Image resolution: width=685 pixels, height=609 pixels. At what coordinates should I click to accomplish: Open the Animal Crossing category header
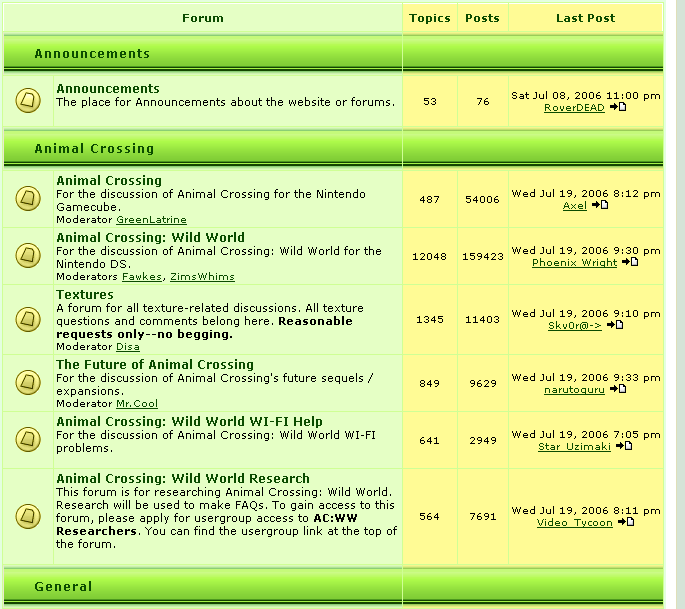pos(94,149)
